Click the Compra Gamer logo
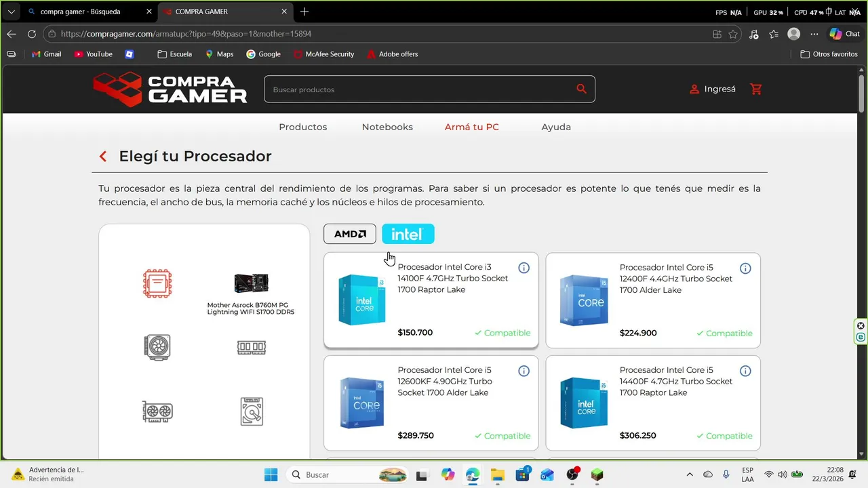The height and width of the screenshot is (488, 868). (x=170, y=89)
